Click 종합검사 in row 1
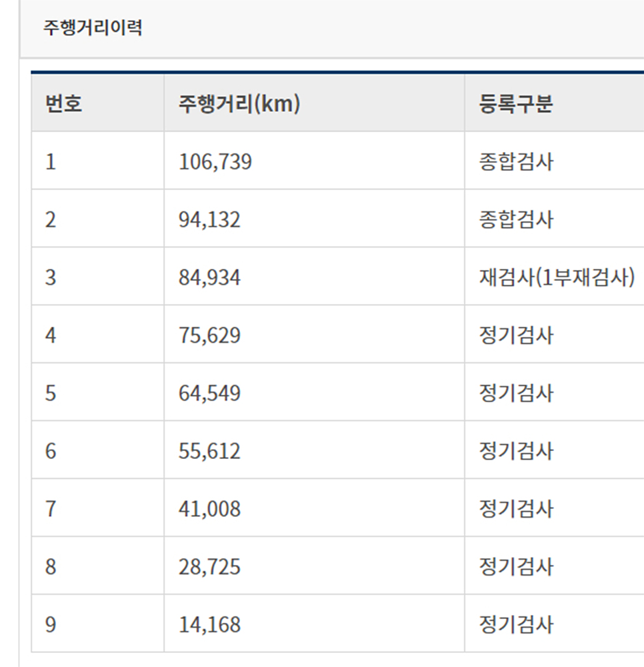This screenshot has height=667, width=644. click(516, 162)
